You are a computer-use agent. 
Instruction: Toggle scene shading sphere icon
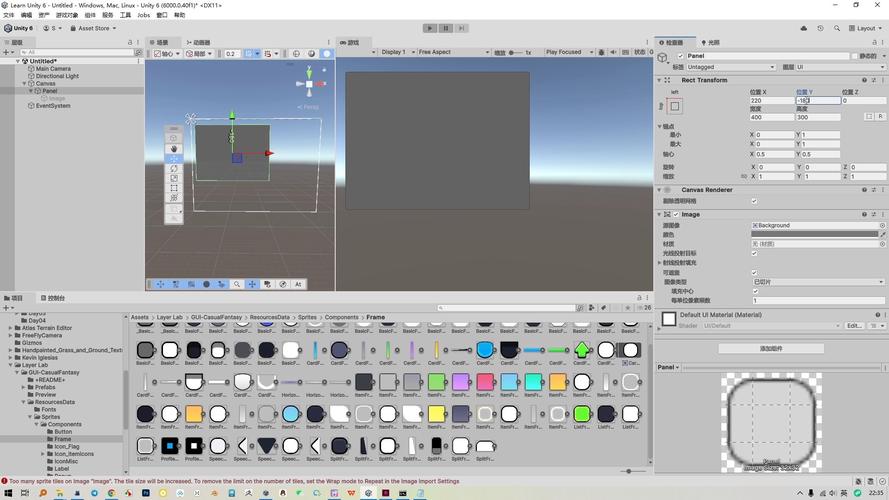click(311, 54)
